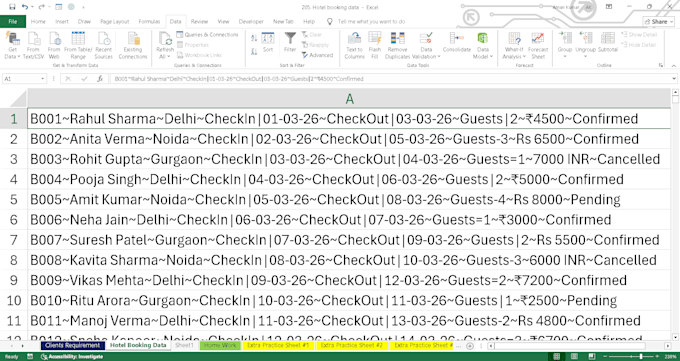Image resolution: width=680 pixels, height=361 pixels.
Task: Sort Z to A descending icon
Action: (254, 52)
